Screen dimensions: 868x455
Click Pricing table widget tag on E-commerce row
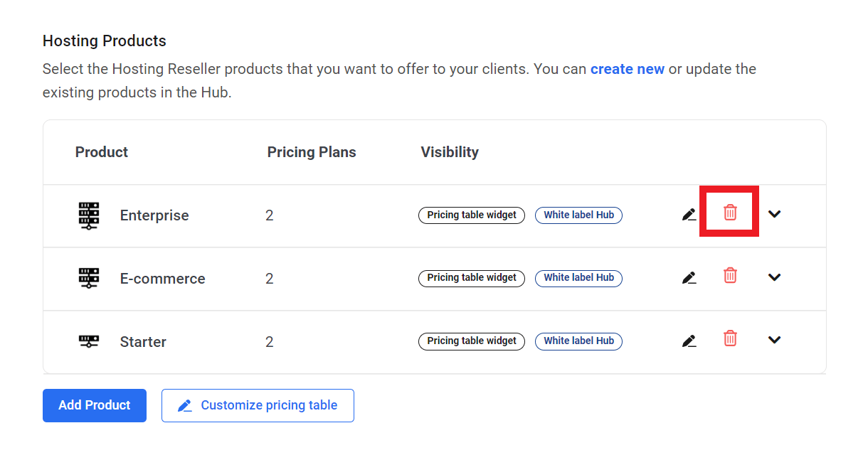pyautogui.click(x=472, y=278)
